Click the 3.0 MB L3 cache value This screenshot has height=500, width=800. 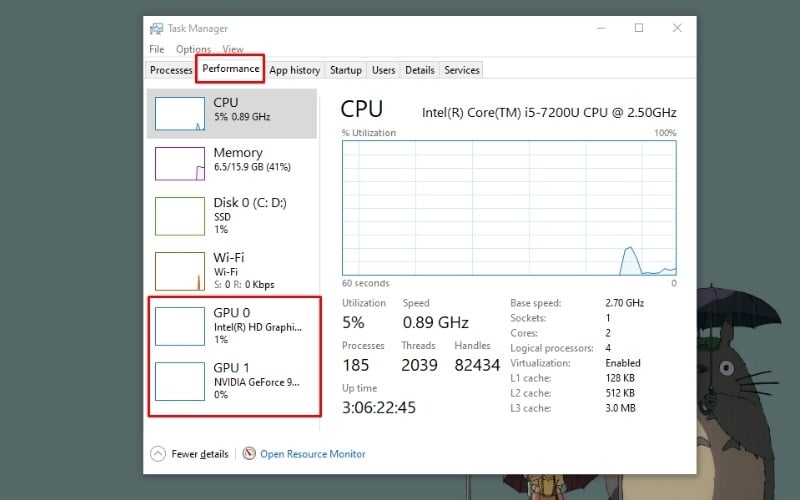pyautogui.click(x=620, y=408)
